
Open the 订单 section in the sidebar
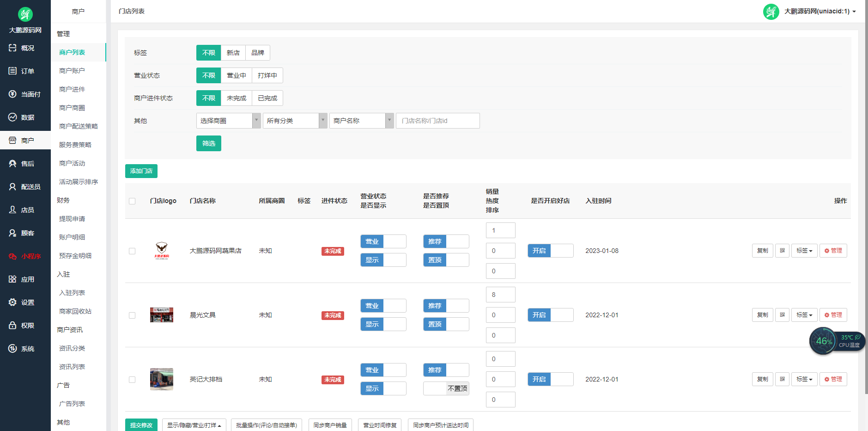pos(25,71)
